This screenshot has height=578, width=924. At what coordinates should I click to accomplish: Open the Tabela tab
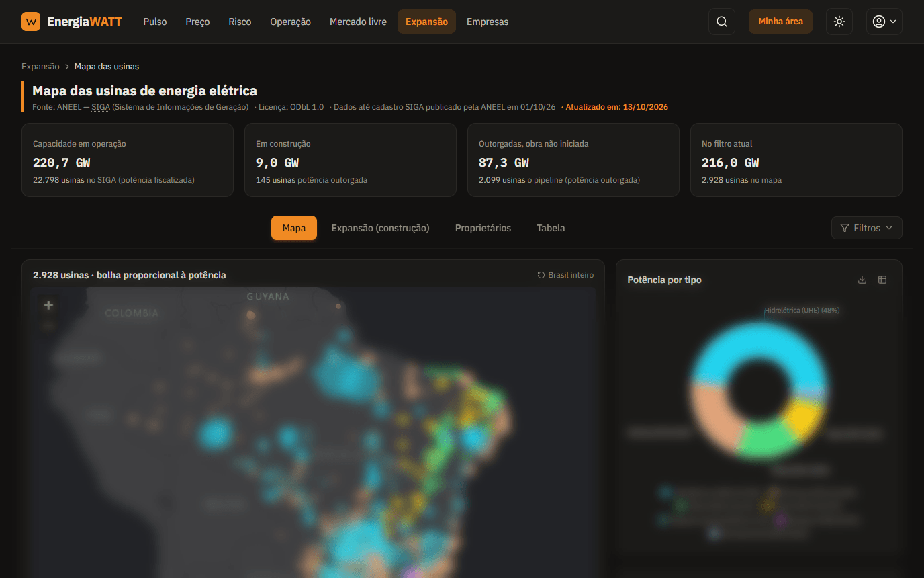click(551, 228)
